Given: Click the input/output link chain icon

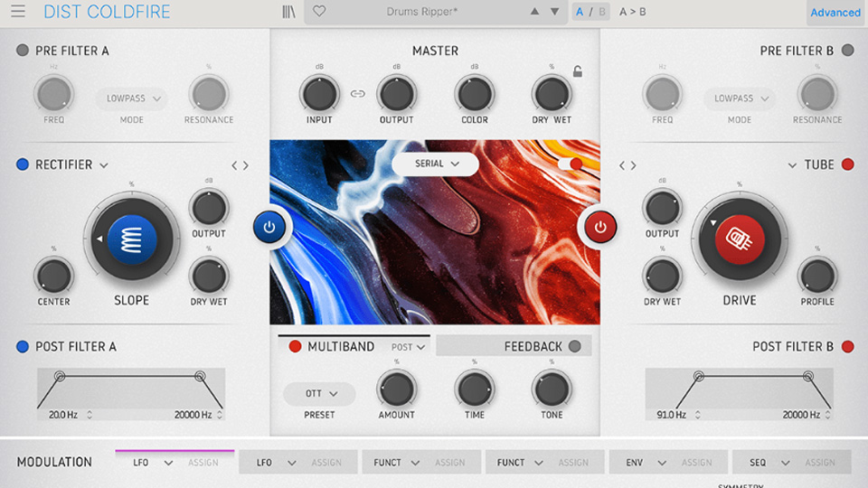Looking at the screenshot, I should pos(358,93).
